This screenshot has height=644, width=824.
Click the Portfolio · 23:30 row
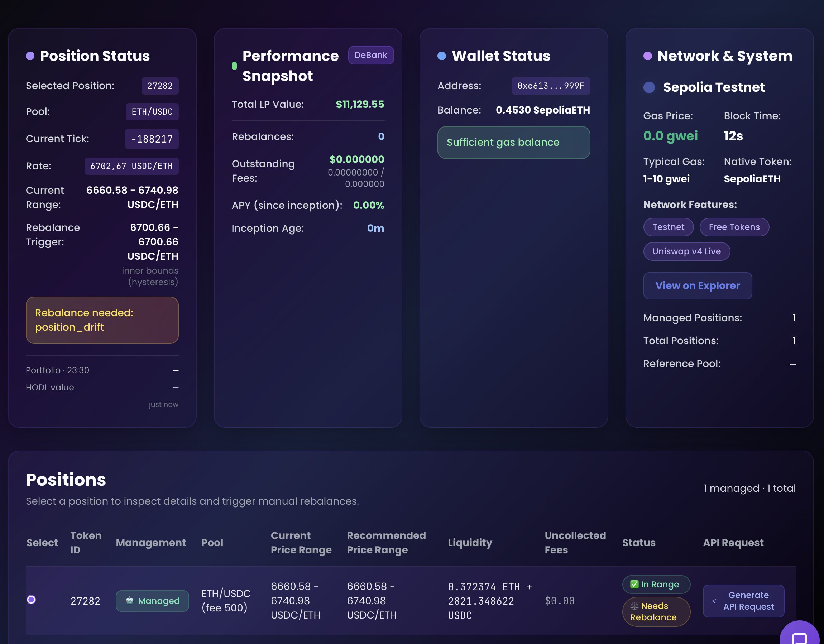point(102,370)
